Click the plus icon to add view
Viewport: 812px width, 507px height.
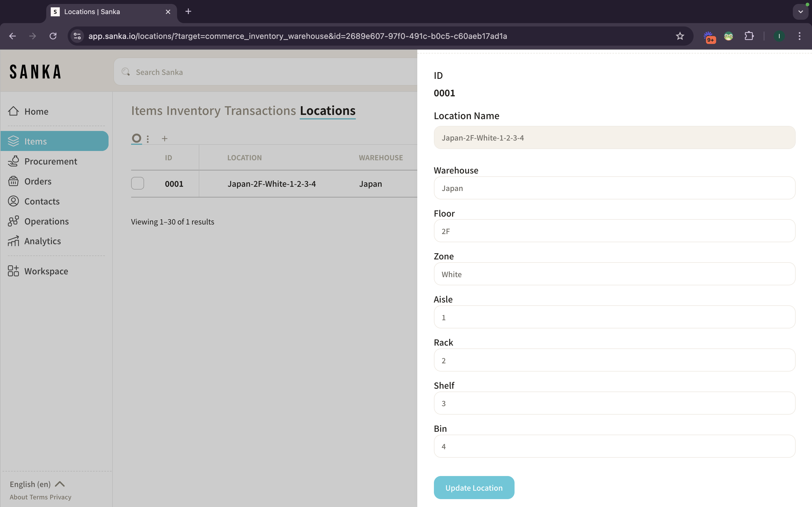164,139
